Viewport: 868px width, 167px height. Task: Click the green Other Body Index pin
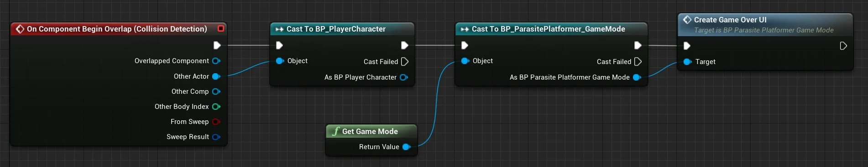[x=216, y=107]
